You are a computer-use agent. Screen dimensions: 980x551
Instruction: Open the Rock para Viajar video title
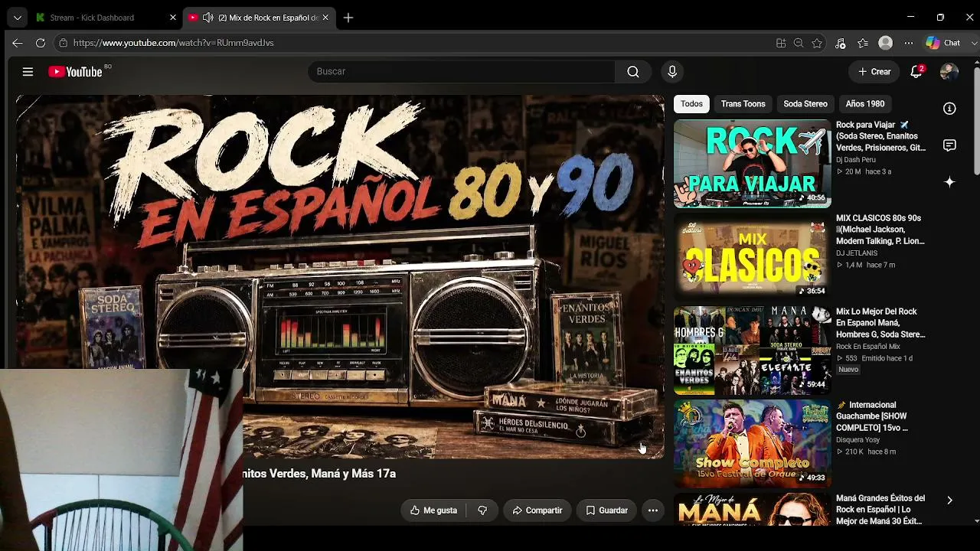(x=881, y=136)
